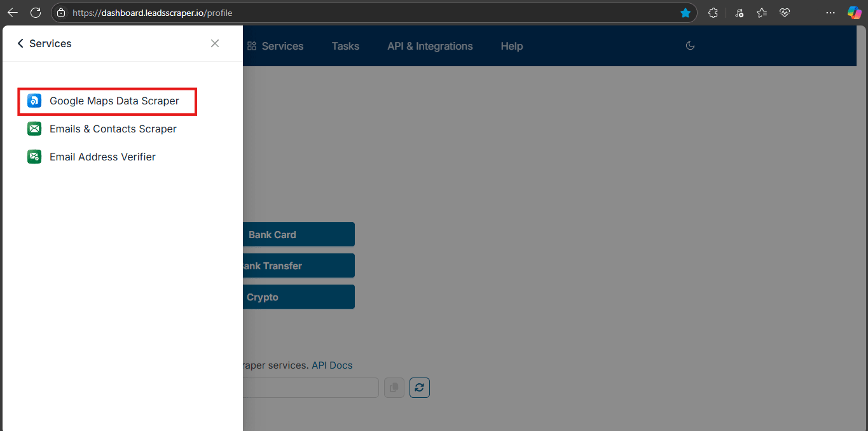The height and width of the screenshot is (431, 868).
Task: Toggle dark mode moon icon
Action: point(690,46)
